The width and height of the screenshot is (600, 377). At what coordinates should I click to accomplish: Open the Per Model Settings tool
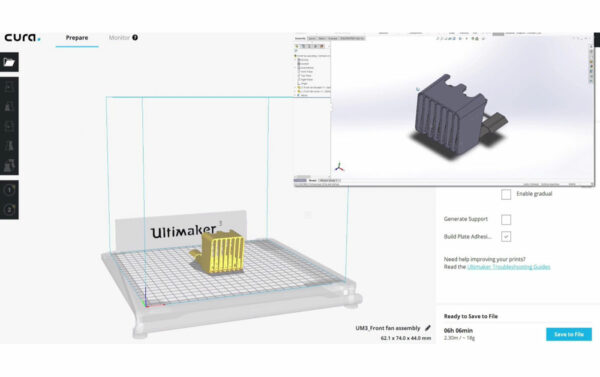point(9,165)
